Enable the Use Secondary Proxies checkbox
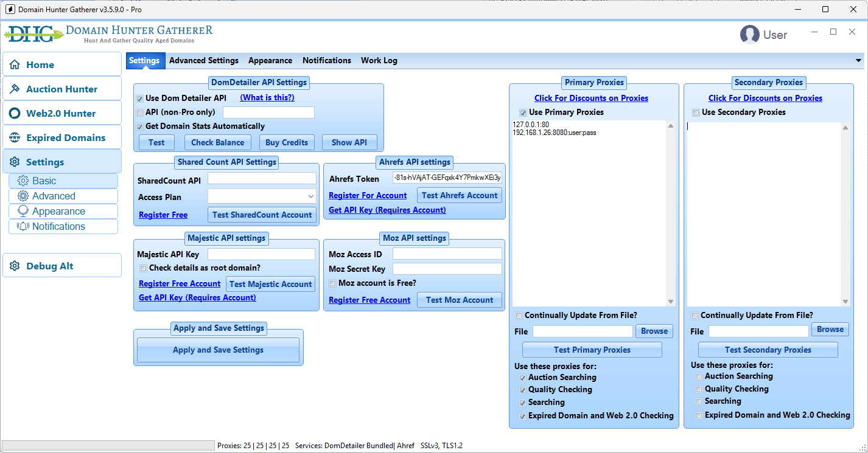 point(696,112)
